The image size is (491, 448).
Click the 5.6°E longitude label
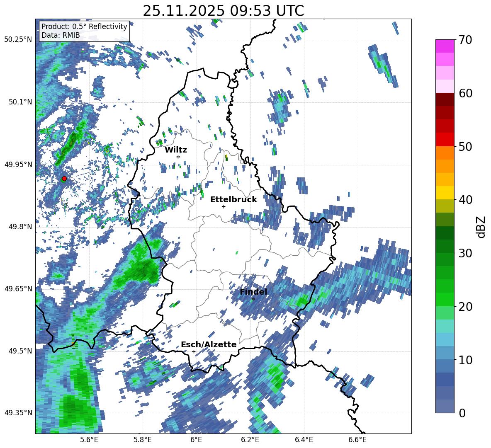tap(89, 440)
